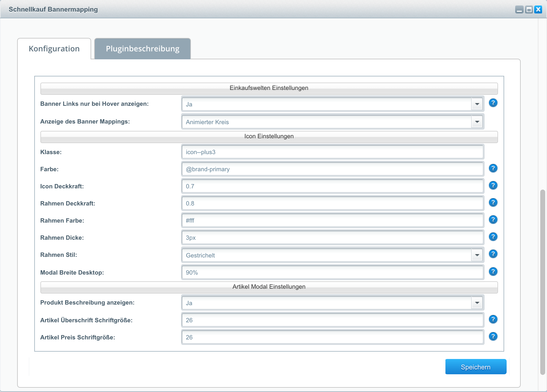Click the Icon Deckkraft field showing 0.7
Viewport: 547px width, 392px height.
[x=333, y=186]
